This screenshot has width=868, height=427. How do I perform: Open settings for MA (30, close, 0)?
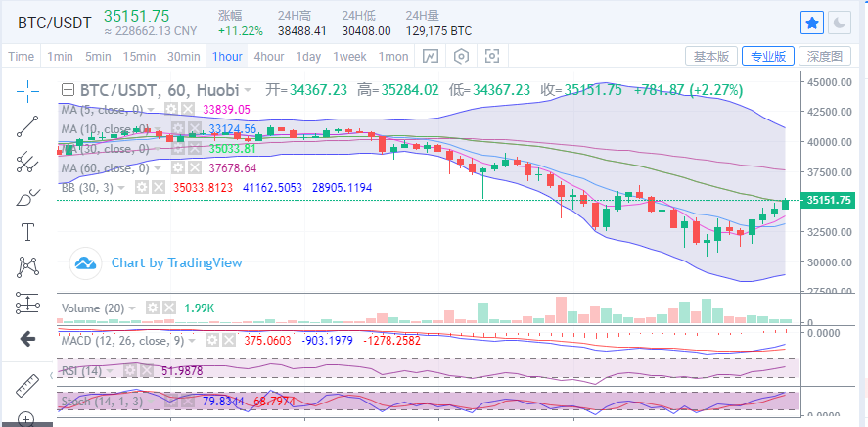[178, 149]
